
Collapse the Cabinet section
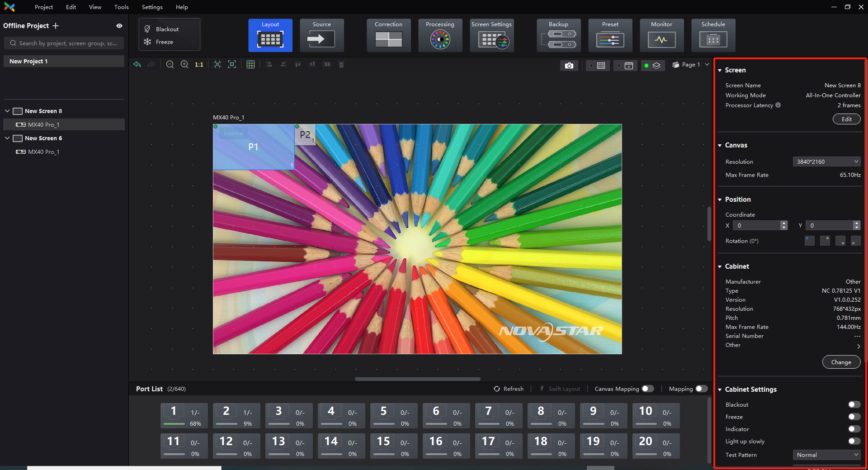[x=720, y=266]
